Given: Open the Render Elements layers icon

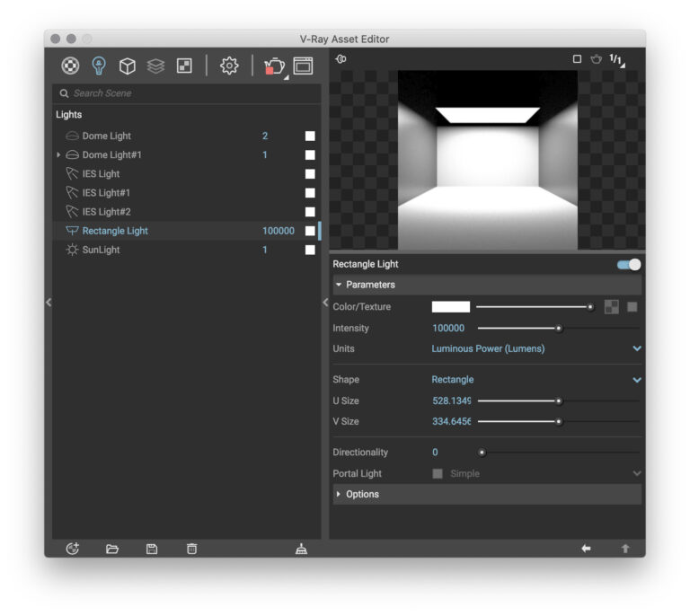Looking at the screenshot, I should (x=155, y=66).
